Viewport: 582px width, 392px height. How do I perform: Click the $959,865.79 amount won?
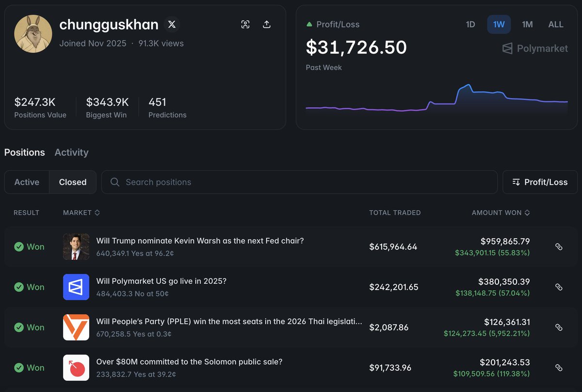point(505,241)
